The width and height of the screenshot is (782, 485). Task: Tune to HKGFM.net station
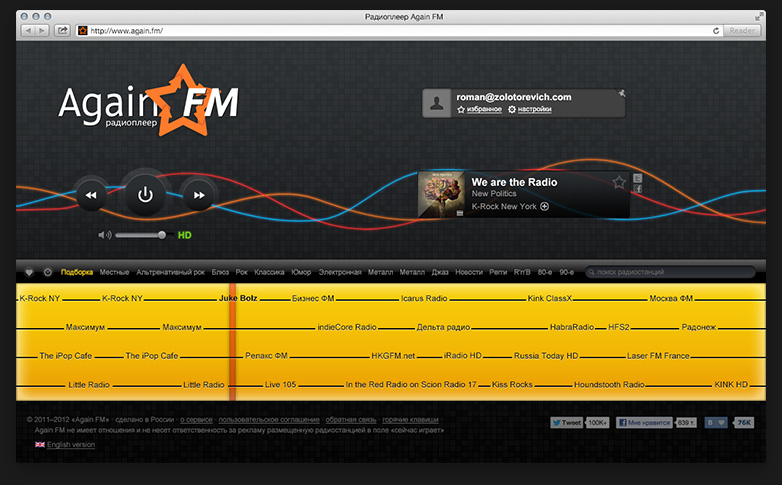tap(393, 356)
